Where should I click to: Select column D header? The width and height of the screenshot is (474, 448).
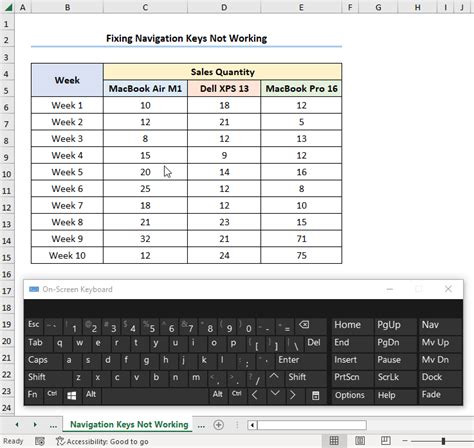click(x=224, y=7)
